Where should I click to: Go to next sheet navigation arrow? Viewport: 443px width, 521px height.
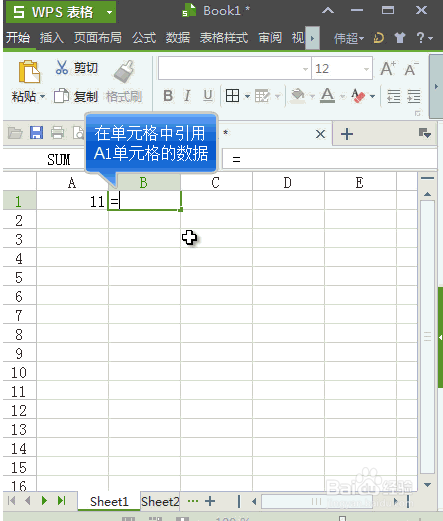coord(44,501)
